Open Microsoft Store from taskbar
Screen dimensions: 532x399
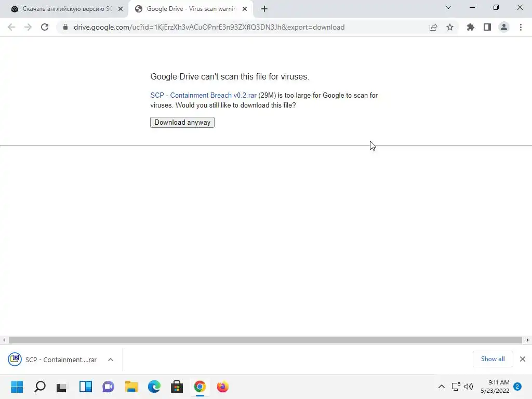[x=177, y=387]
